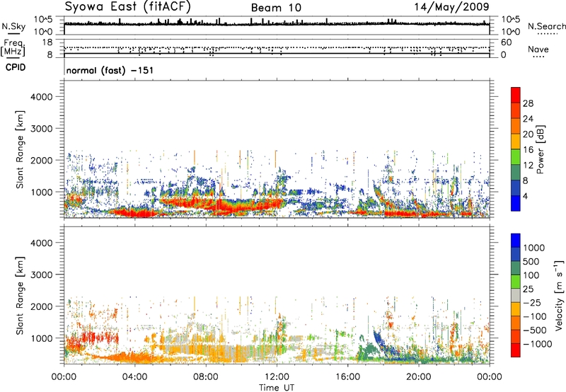Screen dimensions: 566x392
Task: Click the '-25' tick on Velocity color bar
Action: pyautogui.click(x=532, y=303)
